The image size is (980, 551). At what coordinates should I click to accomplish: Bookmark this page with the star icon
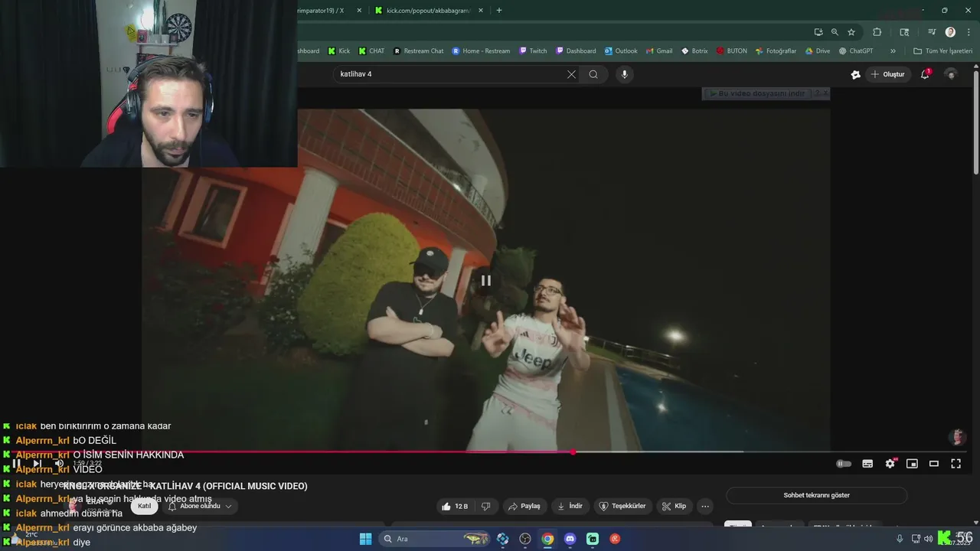pos(851,32)
